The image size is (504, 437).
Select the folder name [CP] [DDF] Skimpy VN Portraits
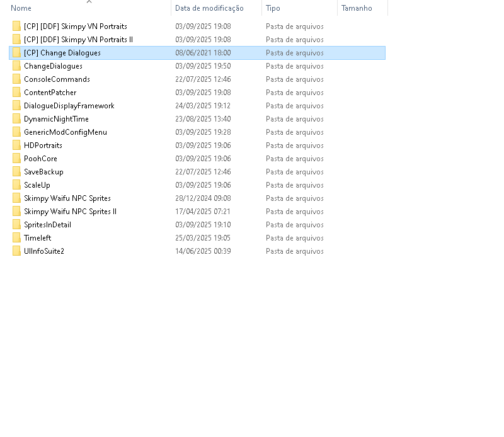point(76,26)
